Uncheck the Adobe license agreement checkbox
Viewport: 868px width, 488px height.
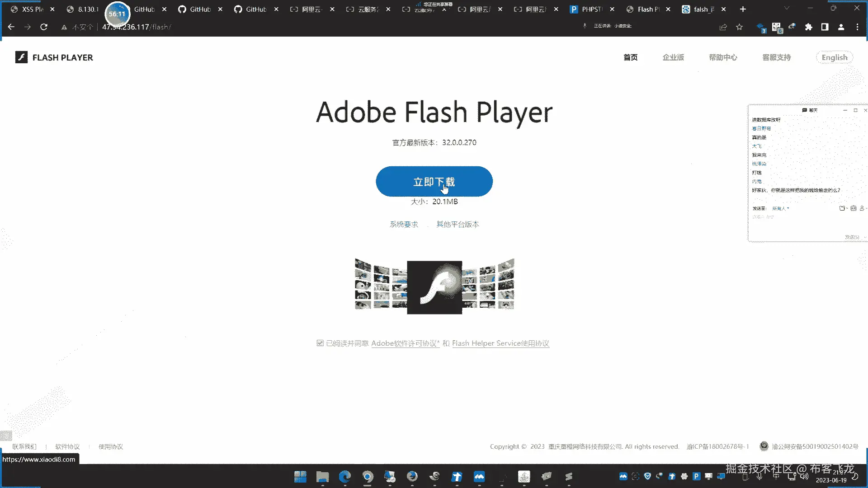(x=320, y=343)
